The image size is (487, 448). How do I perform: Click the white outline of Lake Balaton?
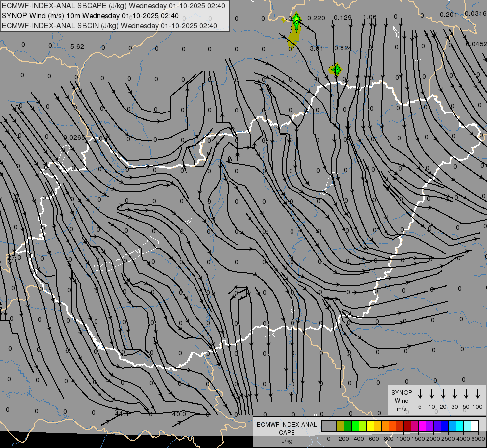coord(126,254)
